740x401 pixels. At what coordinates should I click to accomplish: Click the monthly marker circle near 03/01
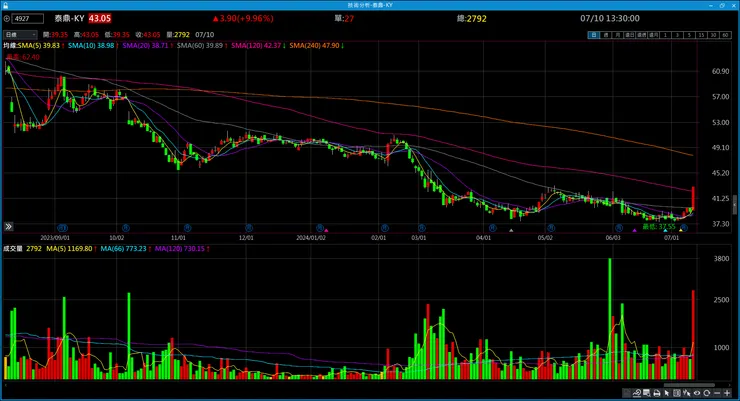point(422,228)
